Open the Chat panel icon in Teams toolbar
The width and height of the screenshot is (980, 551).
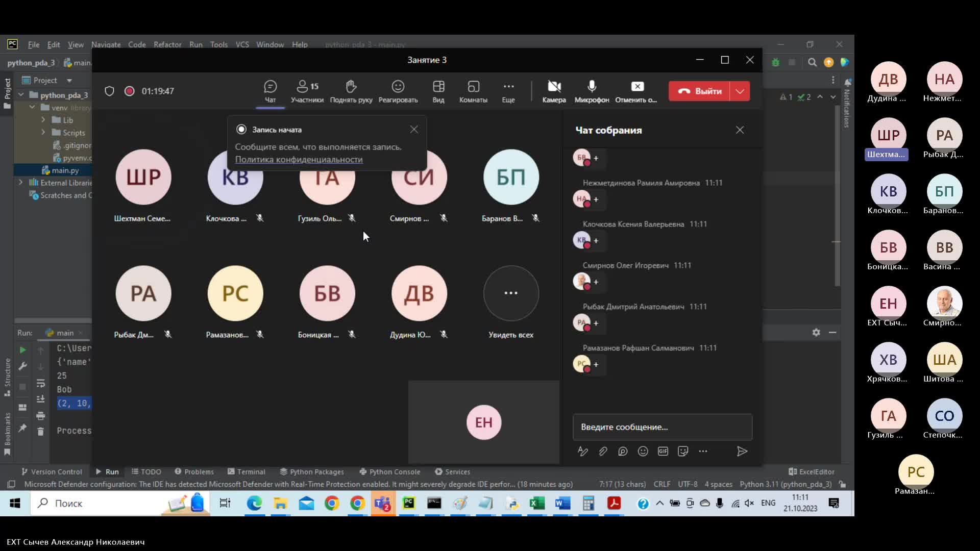point(270,91)
